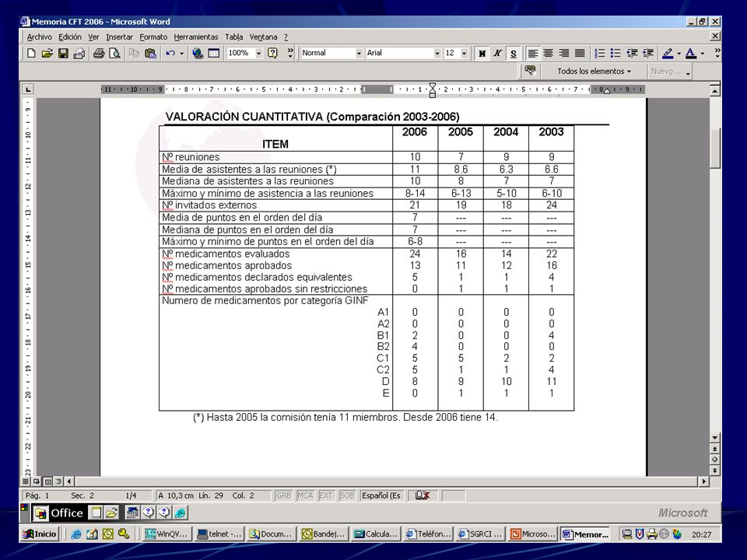Open the Word help question mark icon
Viewport: 747px width, 560px height.
(272, 54)
